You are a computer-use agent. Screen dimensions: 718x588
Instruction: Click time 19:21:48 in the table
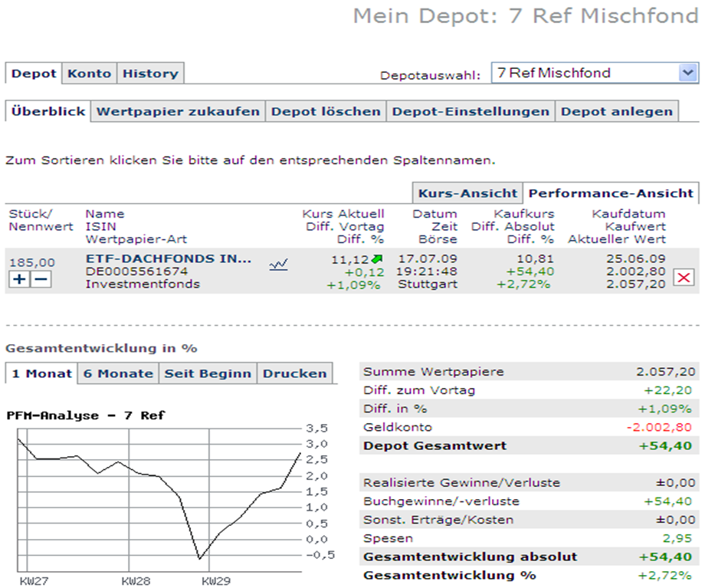[426, 271]
